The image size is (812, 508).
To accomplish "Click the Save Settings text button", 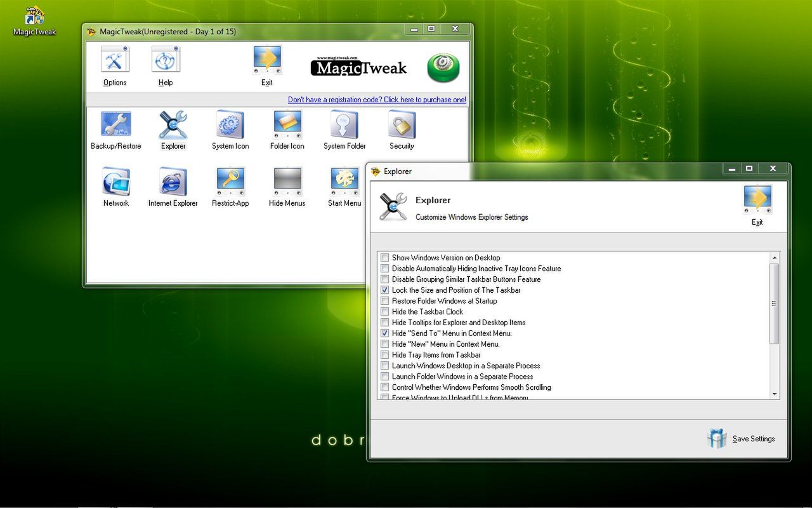I will click(x=754, y=439).
